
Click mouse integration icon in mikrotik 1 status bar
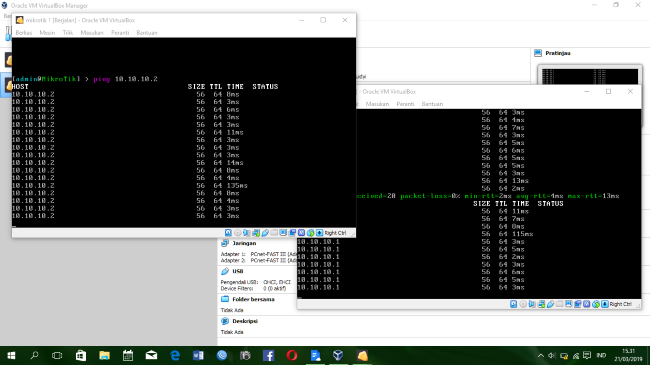click(x=310, y=233)
